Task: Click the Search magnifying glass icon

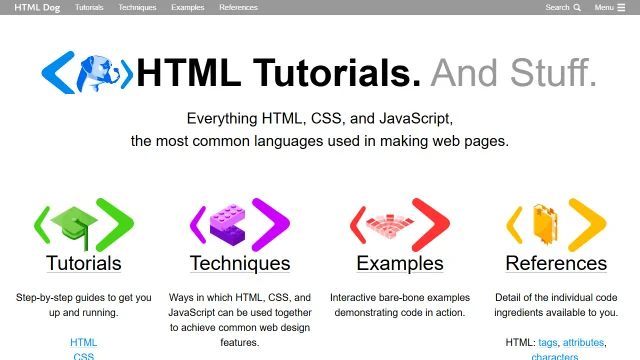Action: (577, 7)
